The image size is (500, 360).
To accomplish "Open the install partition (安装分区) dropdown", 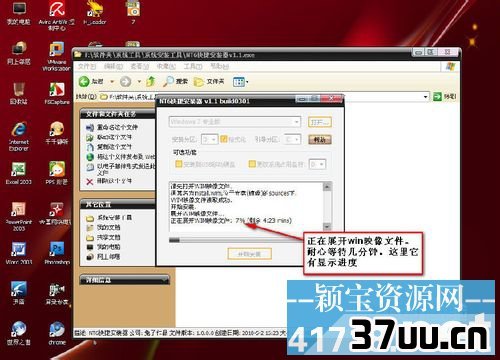I will (209, 139).
